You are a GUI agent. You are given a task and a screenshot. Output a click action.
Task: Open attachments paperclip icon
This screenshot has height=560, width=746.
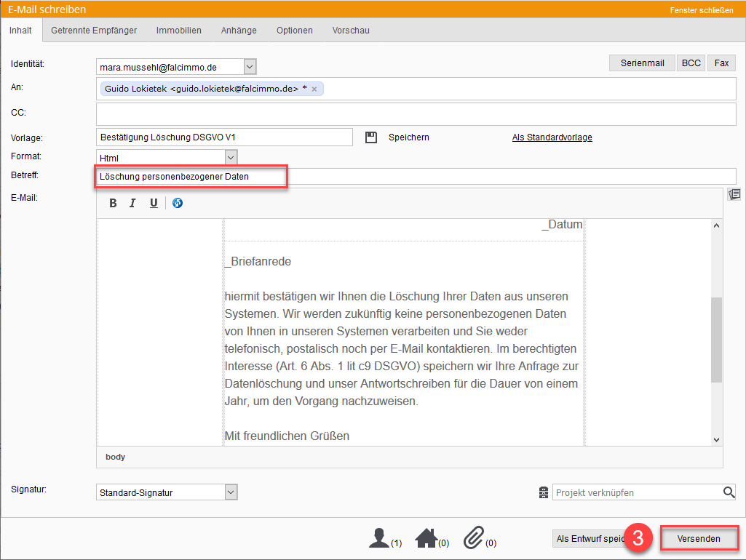click(475, 538)
